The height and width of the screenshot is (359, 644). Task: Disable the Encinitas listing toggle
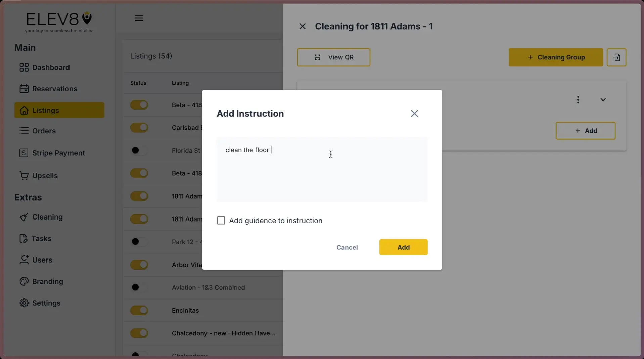139,310
